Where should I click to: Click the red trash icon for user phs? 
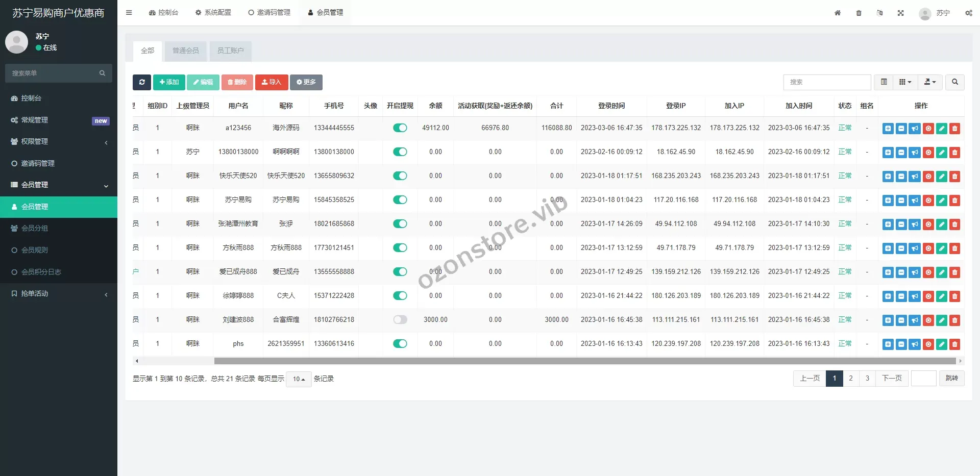pos(955,344)
